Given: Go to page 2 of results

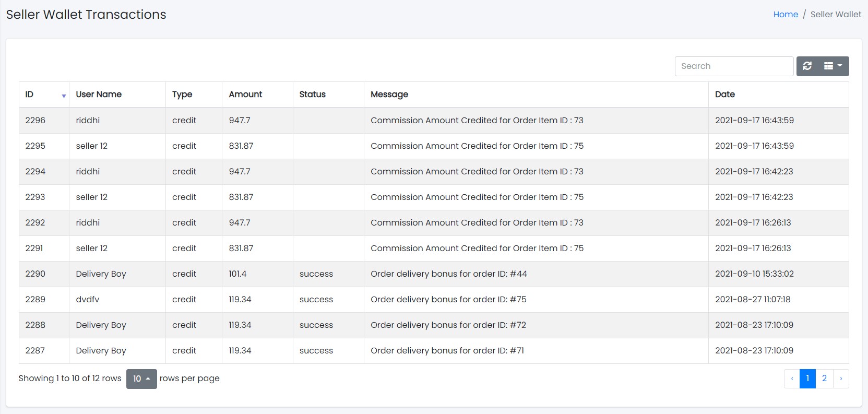Looking at the screenshot, I should coord(824,378).
